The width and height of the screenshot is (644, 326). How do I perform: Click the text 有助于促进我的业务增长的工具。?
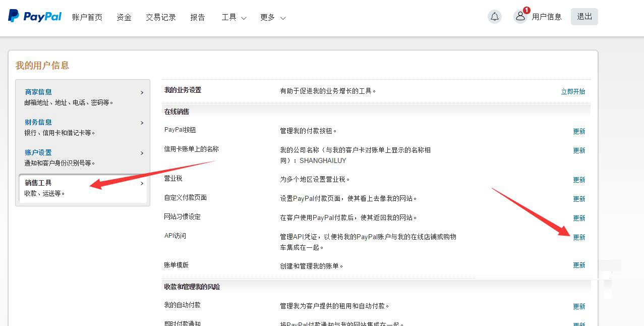point(328,91)
